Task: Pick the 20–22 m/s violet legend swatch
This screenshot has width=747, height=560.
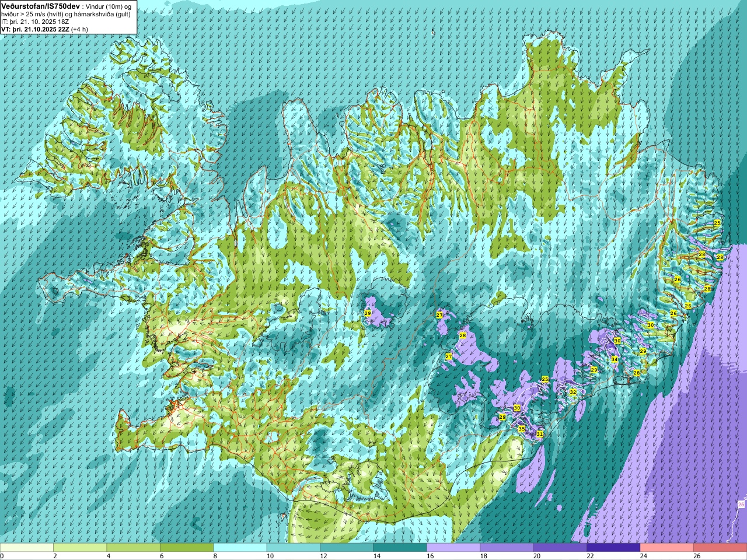Action: (560, 548)
